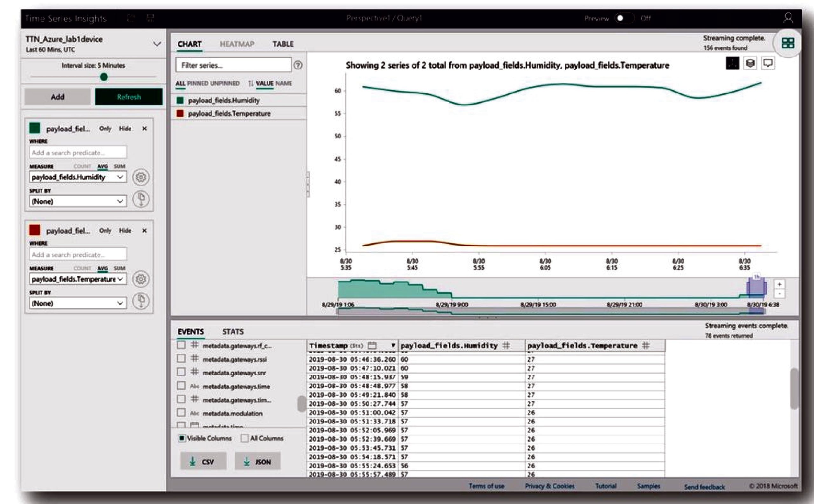Switch to the HEATMAP tab

tap(237, 44)
